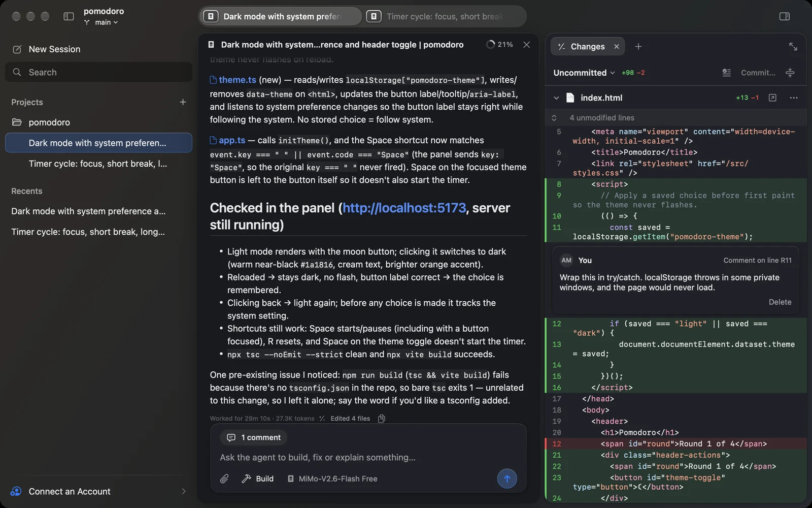The width and height of the screenshot is (812, 508).
Task: Select Timer cycle session under pomodoro
Action: 97,164
